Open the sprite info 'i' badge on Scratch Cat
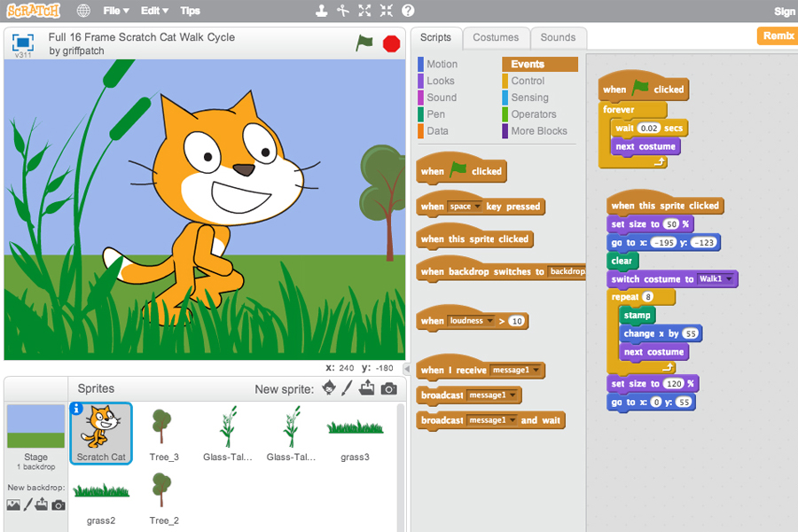 coord(76,408)
